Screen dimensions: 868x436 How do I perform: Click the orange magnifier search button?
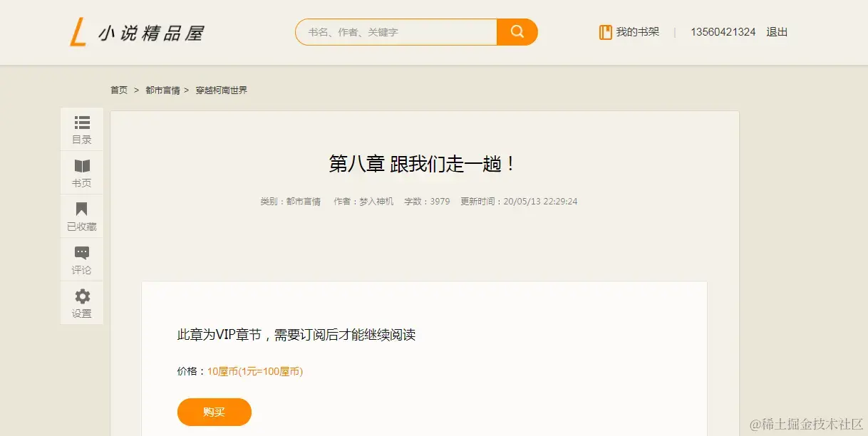517,32
